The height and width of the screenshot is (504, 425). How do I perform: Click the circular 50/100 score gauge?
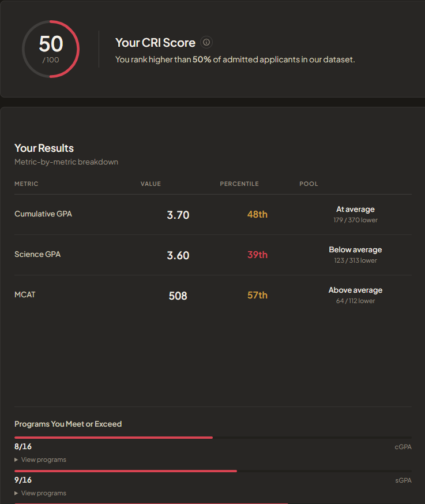(51, 49)
